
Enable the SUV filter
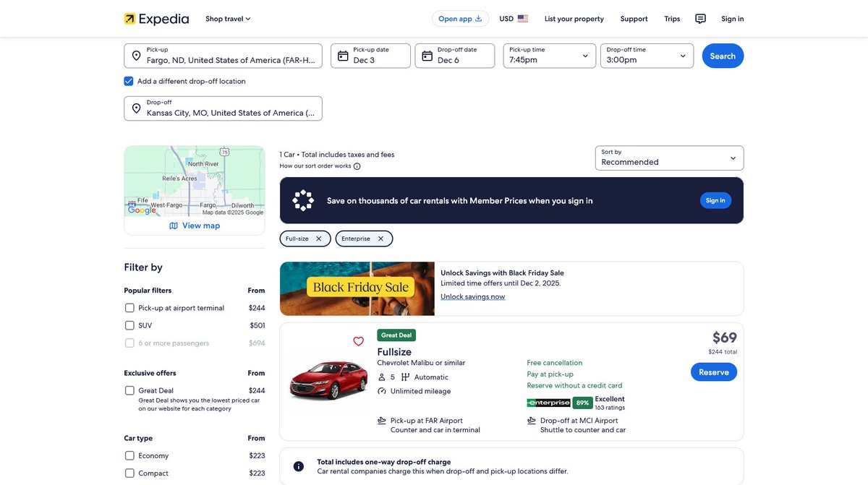click(129, 325)
